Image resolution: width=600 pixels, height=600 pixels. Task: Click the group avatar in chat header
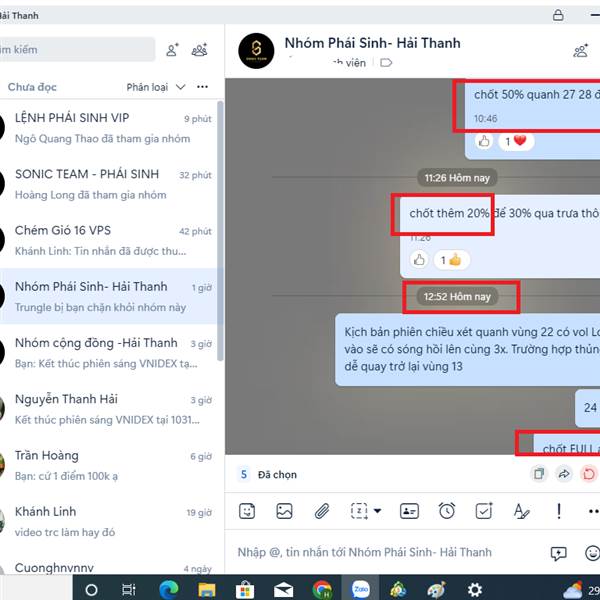tap(256, 51)
